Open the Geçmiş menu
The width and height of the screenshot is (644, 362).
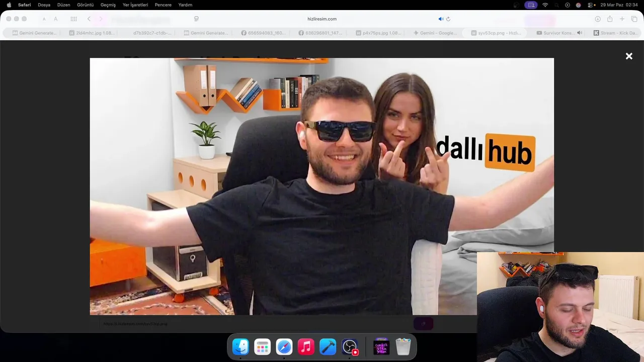(108, 5)
